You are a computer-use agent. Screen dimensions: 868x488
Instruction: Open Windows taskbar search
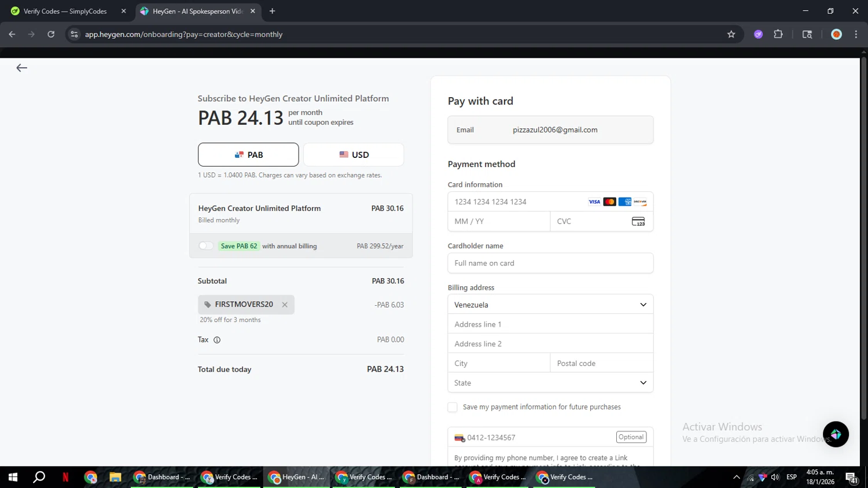tap(39, 477)
